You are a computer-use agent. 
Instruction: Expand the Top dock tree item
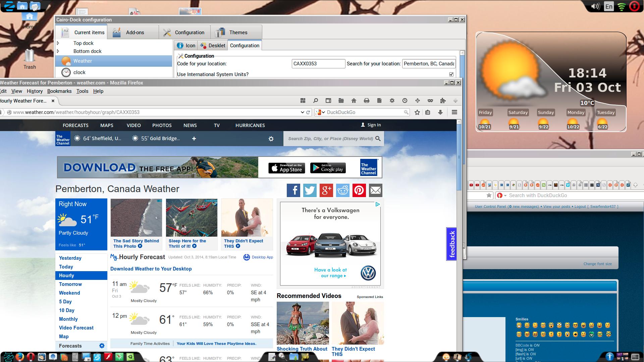click(58, 43)
